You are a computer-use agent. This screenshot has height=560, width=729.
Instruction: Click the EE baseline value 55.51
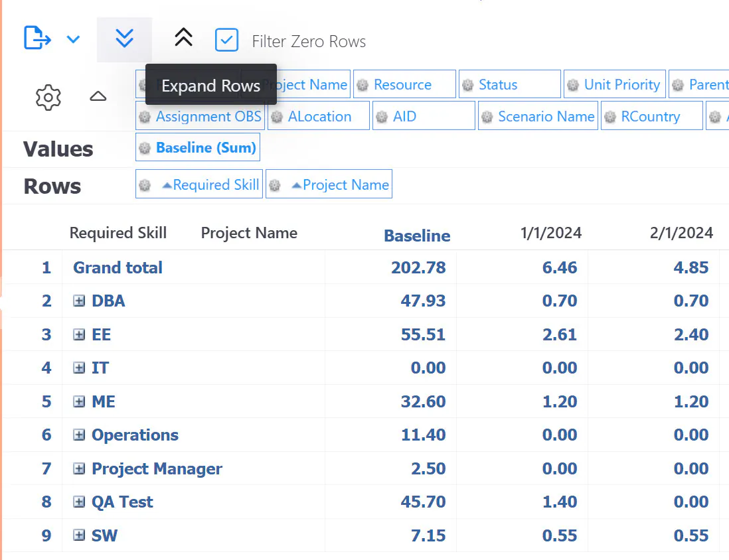tap(423, 334)
